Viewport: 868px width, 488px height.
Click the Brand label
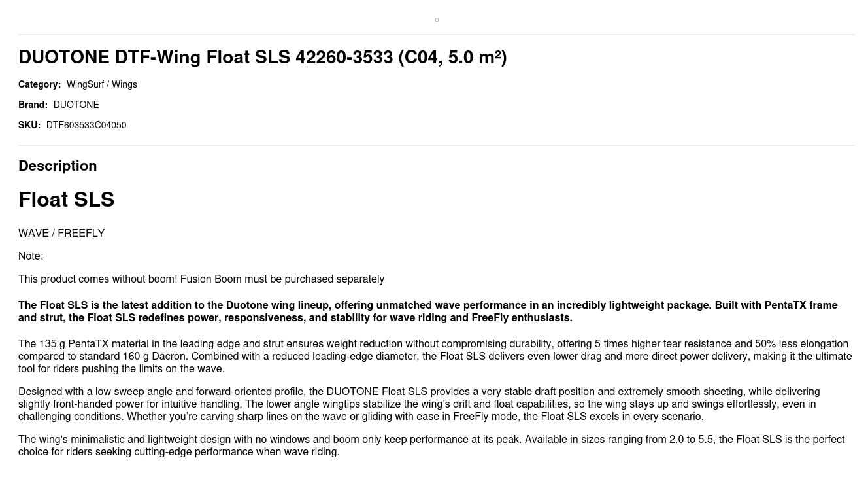tap(33, 105)
